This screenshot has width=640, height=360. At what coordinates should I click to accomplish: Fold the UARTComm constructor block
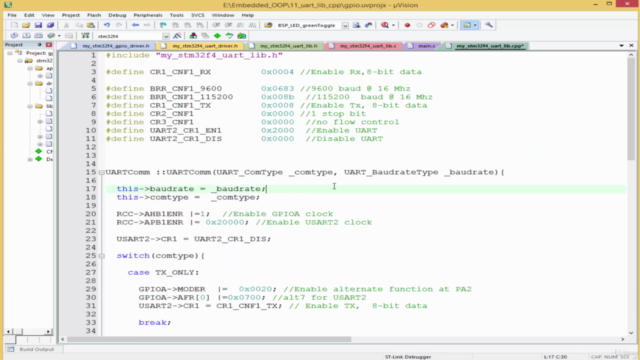[x=102, y=172]
